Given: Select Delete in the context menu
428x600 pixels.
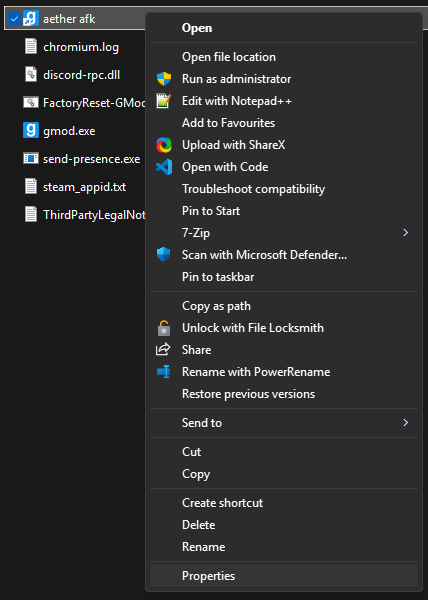Looking at the screenshot, I should 284,525.
